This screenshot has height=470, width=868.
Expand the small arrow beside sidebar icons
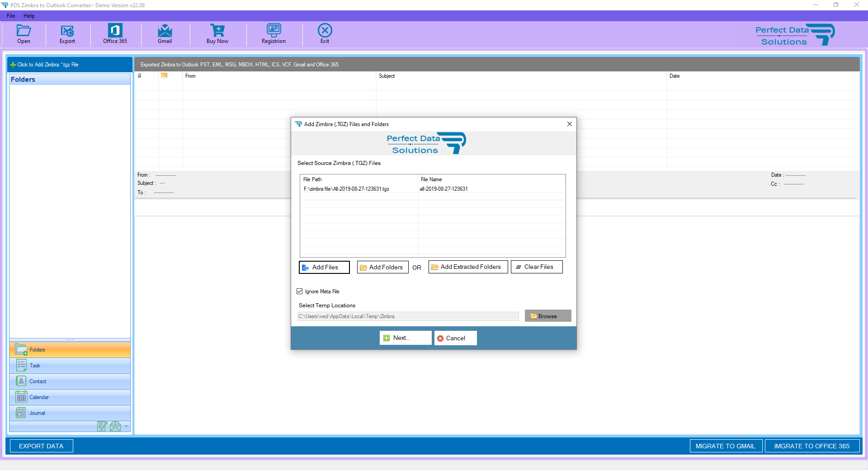pyautogui.click(x=126, y=426)
